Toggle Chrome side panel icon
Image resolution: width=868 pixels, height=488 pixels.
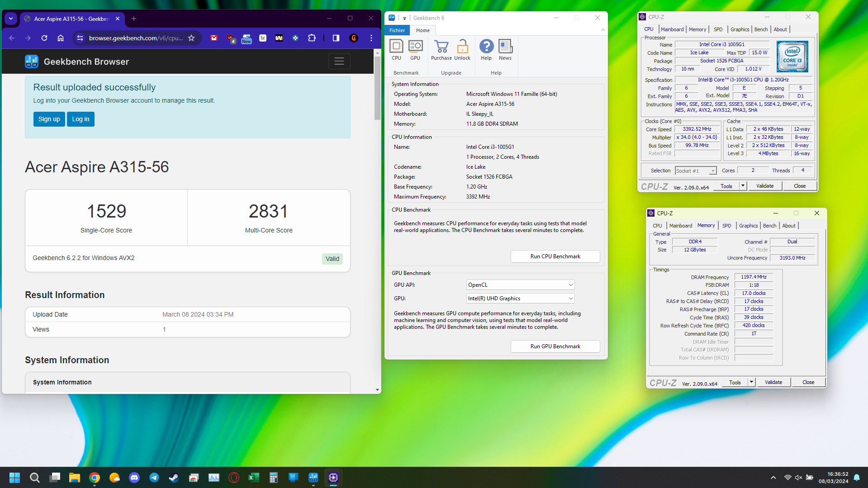point(336,38)
